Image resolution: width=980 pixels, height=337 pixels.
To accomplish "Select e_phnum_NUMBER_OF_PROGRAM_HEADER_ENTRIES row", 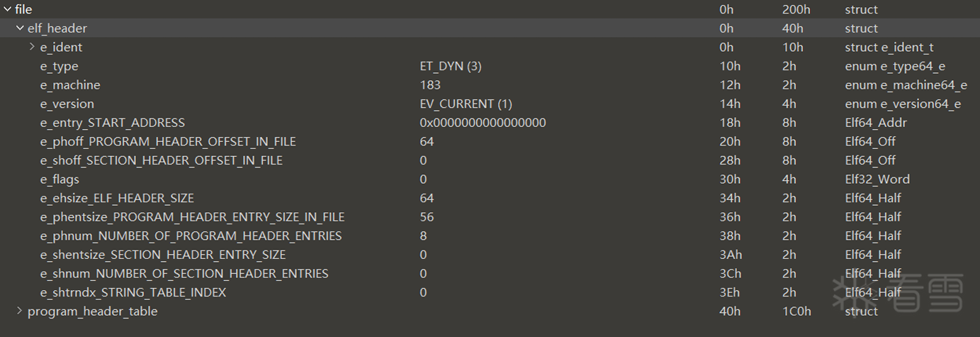I will click(x=191, y=236).
